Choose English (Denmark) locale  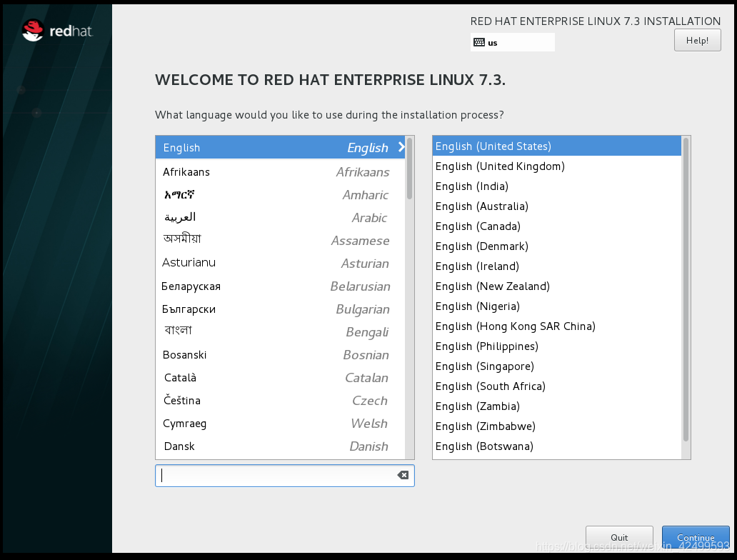click(x=556, y=246)
